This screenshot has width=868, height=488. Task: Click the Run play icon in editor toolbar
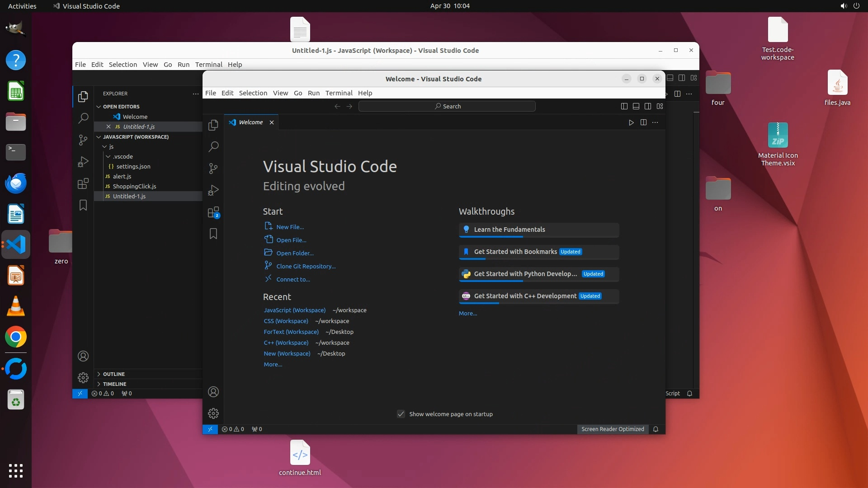(631, 122)
